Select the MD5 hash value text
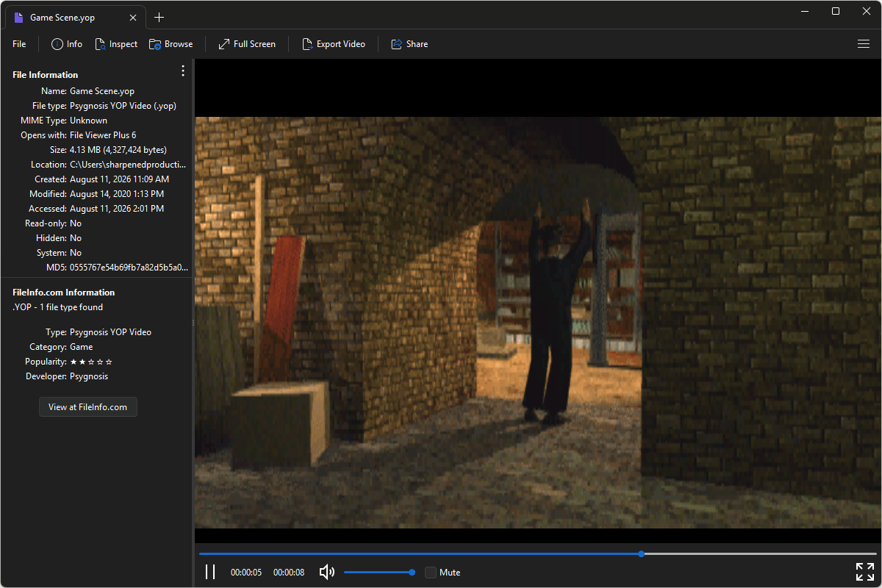The height and width of the screenshot is (588, 882). click(129, 268)
